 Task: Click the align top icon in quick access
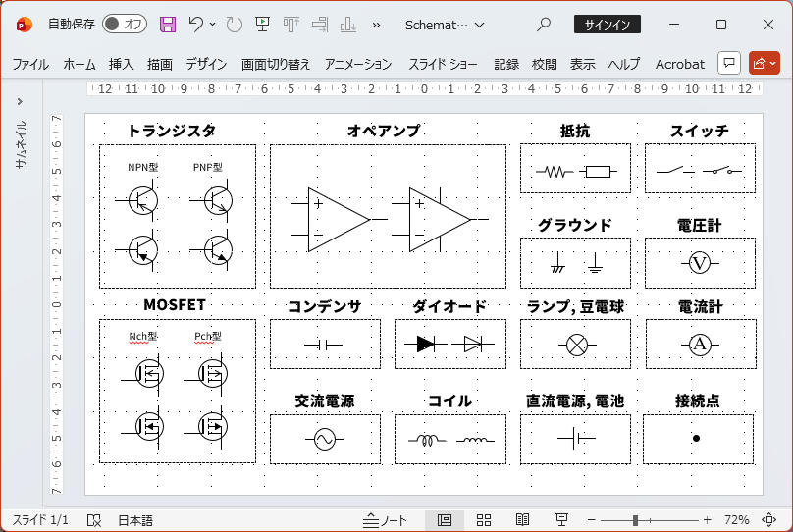click(x=291, y=25)
